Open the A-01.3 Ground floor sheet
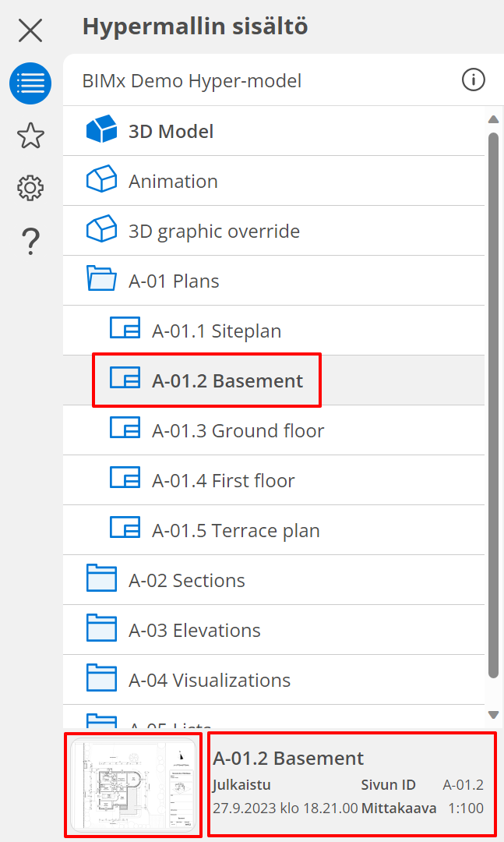Screen dimensions: 504x842 point(238,431)
